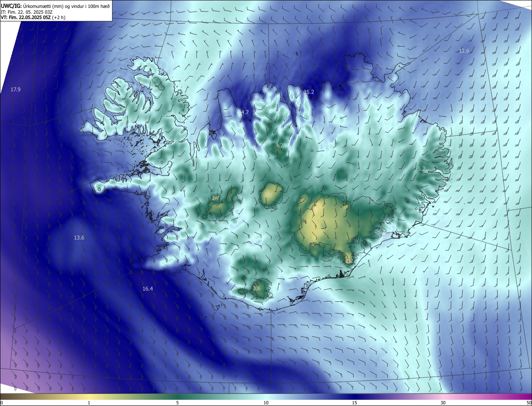The height and width of the screenshot is (406, 532).
Task: Click the colorbar tick label 10
Action: pos(266,403)
